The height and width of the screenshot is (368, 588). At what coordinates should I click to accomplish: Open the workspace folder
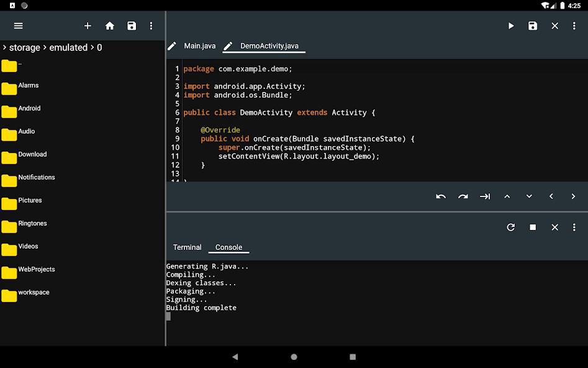pos(34,292)
